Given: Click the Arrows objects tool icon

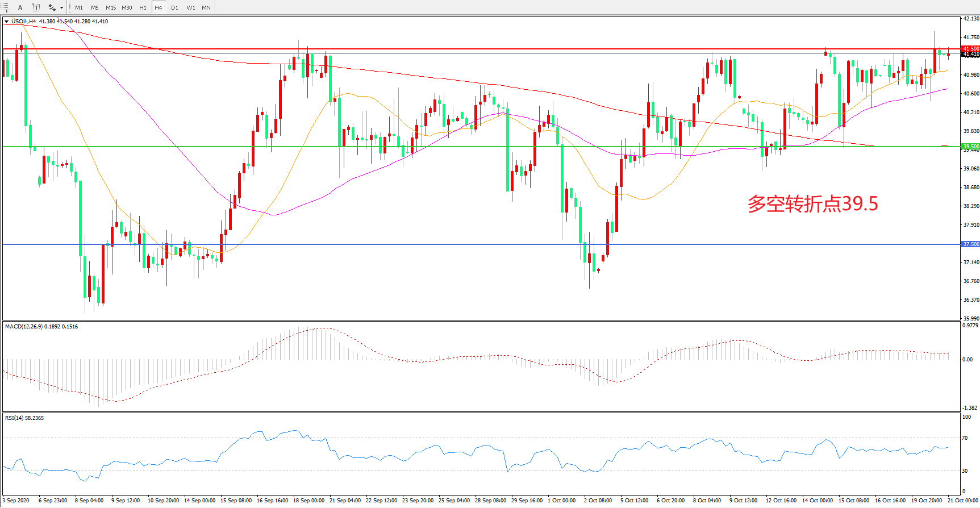Looking at the screenshot, I should click(x=52, y=7).
